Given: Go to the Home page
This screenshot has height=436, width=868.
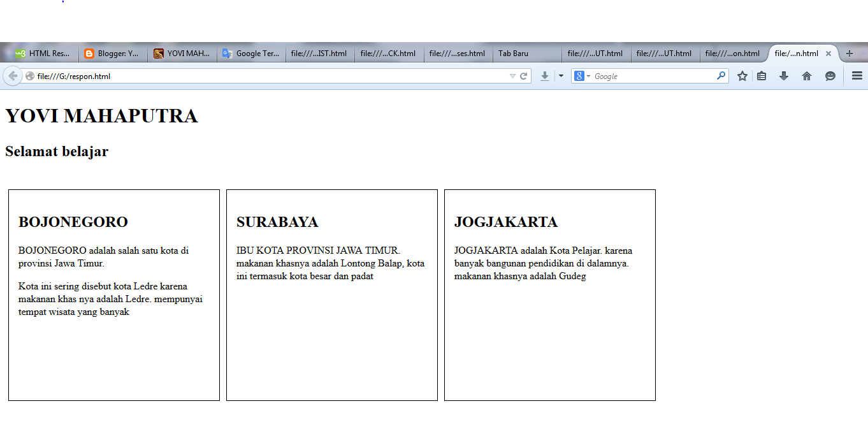Looking at the screenshot, I should 807,76.
